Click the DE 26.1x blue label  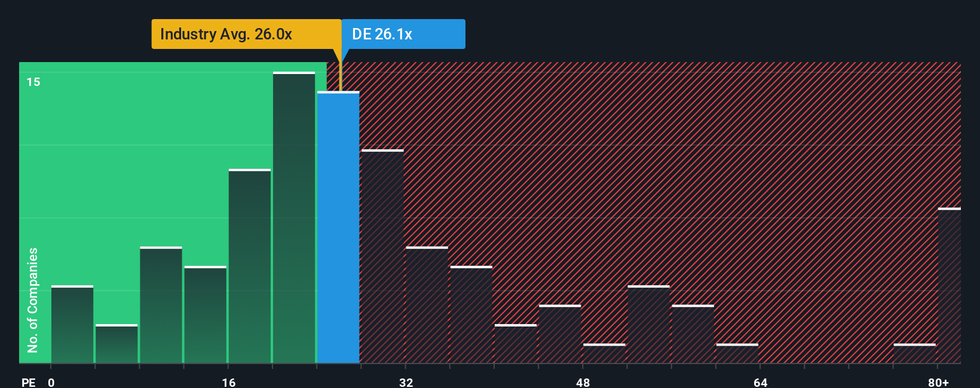click(x=403, y=34)
